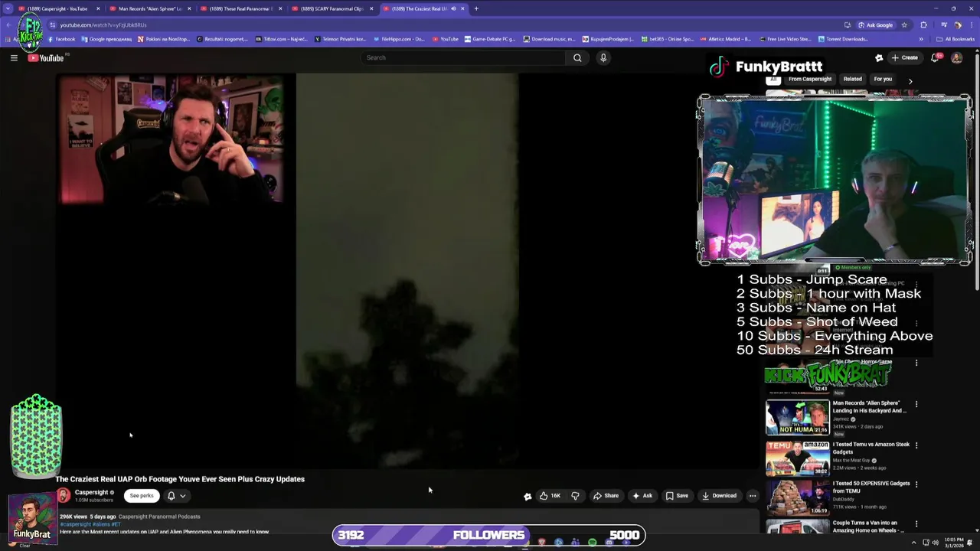Image resolution: width=980 pixels, height=551 pixels.
Task: Open the Chrome profile avatar
Action: tap(957, 24)
